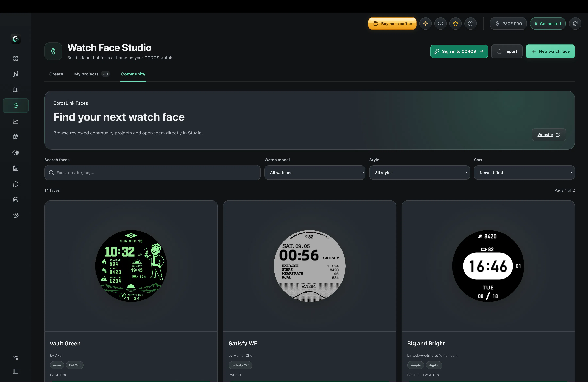Select the watch face sidebar icon

[16, 106]
